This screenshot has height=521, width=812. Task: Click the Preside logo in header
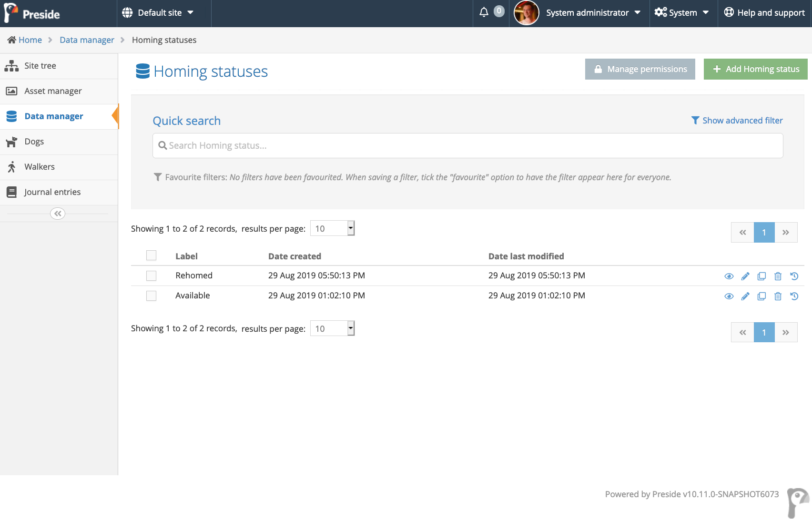coord(32,13)
